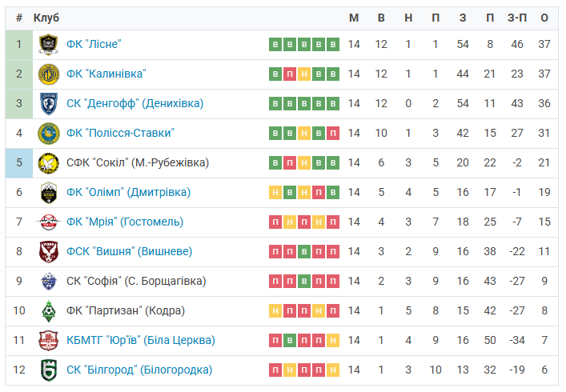
Task: Click the first yellow Н badge for Олімп
Action: (x=275, y=193)
